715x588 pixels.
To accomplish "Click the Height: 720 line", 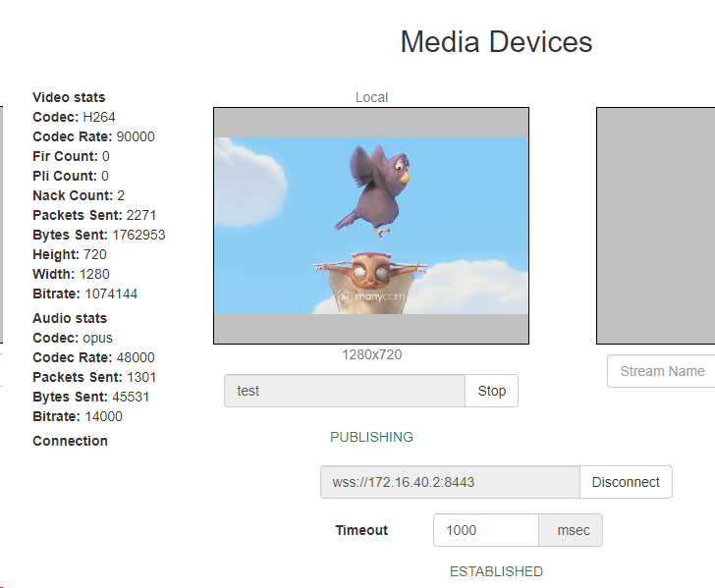I will [70, 254].
